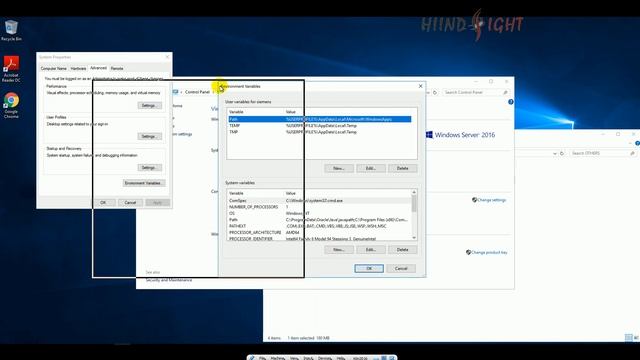
Task: Select user variable Path row
Action: click(320, 119)
